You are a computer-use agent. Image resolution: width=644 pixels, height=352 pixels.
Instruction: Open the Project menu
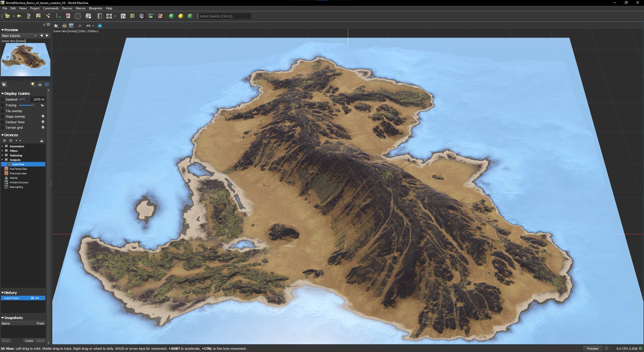pyautogui.click(x=35, y=8)
